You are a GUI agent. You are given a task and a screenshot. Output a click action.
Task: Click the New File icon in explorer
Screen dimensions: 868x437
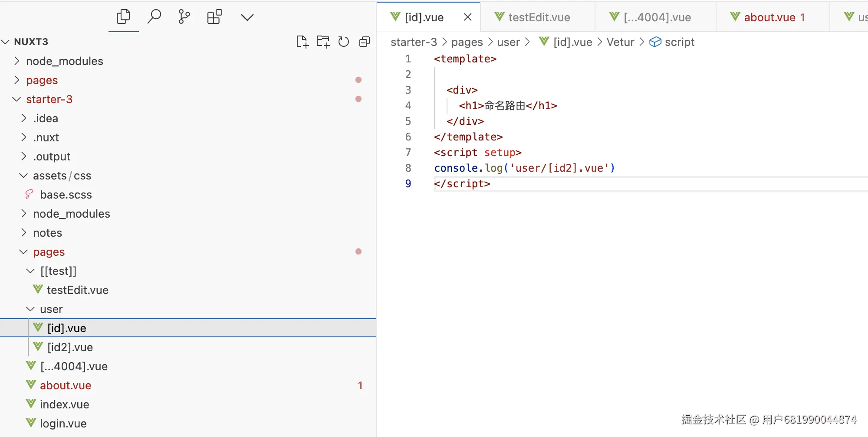[302, 42]
